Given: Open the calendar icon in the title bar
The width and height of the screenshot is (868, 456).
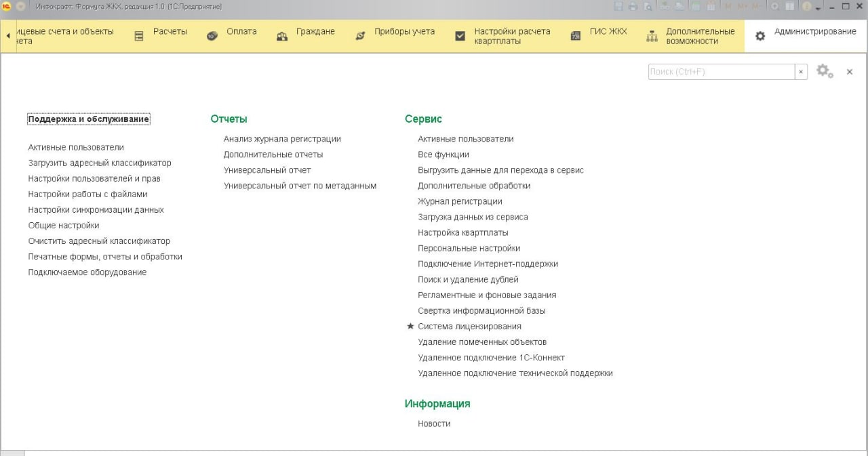Looking at the screenshot, I should [x=711, y=7].
